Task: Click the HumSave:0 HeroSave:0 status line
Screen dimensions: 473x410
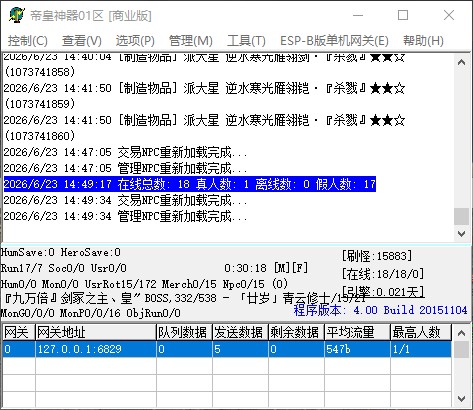Action: tap(61, 252)
